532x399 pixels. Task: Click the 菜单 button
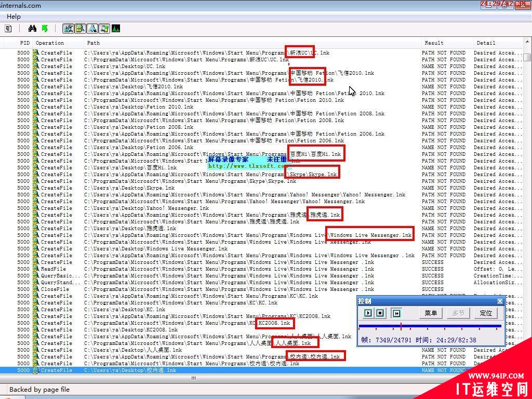tap(431, 313)
